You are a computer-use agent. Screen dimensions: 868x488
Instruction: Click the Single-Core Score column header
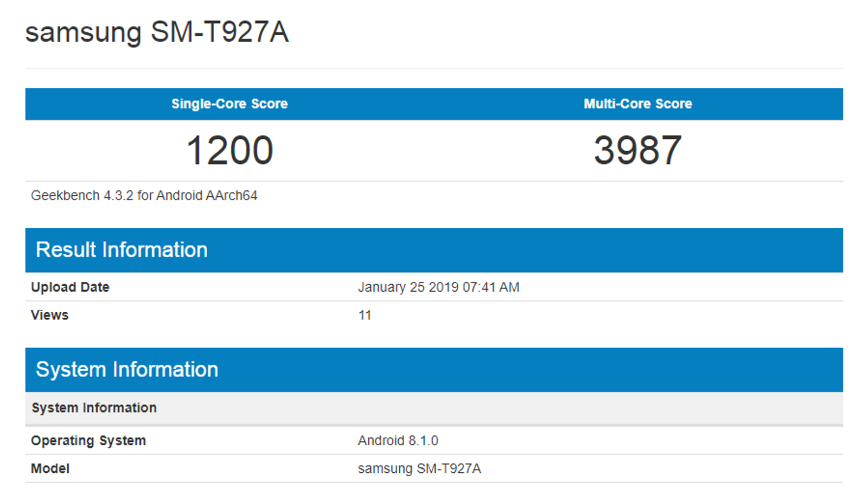[x=229, y=104]
